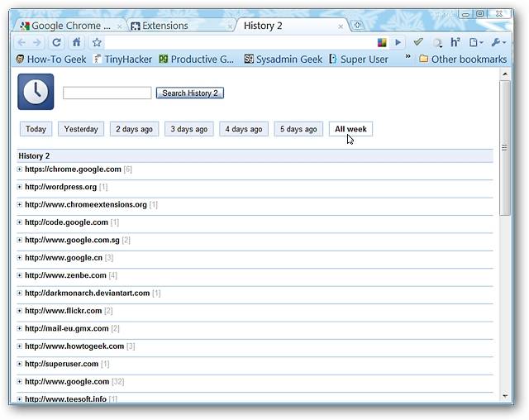Expand the www.zenbe.com entry

pyautogui.click(x=20, y=275)
